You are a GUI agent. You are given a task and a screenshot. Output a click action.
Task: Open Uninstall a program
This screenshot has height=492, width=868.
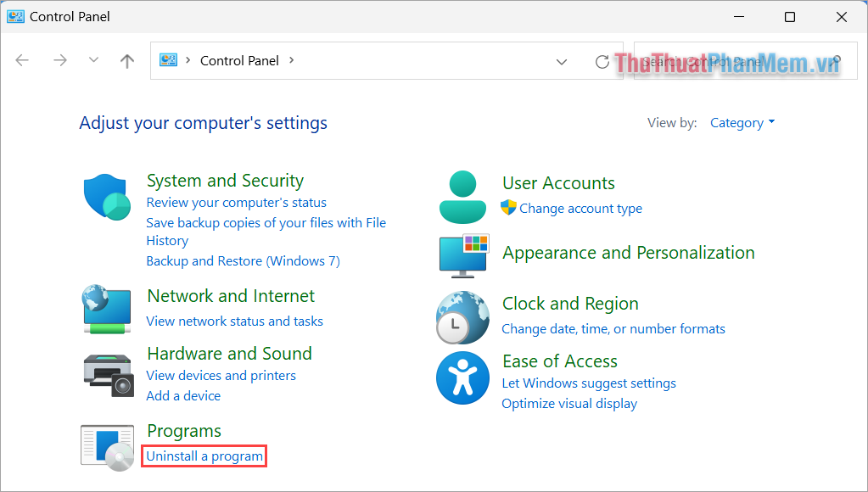click(204, 456)
